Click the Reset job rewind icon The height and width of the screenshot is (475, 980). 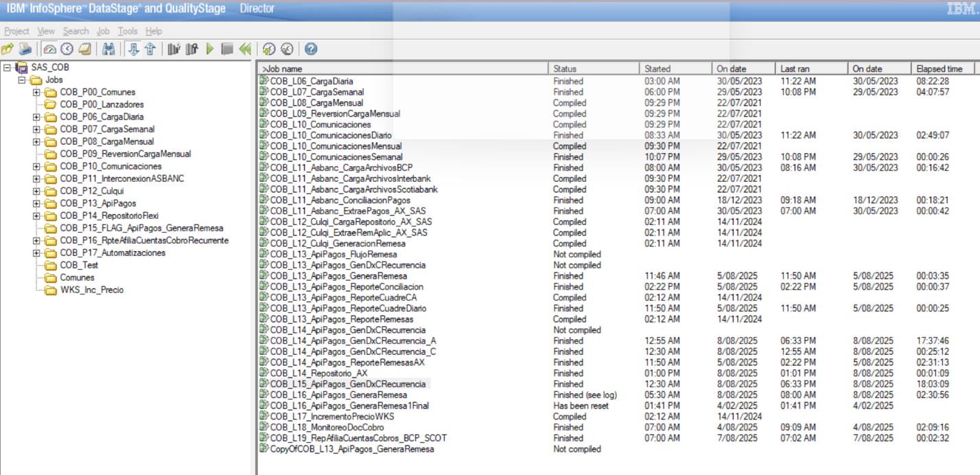[245, 49]
